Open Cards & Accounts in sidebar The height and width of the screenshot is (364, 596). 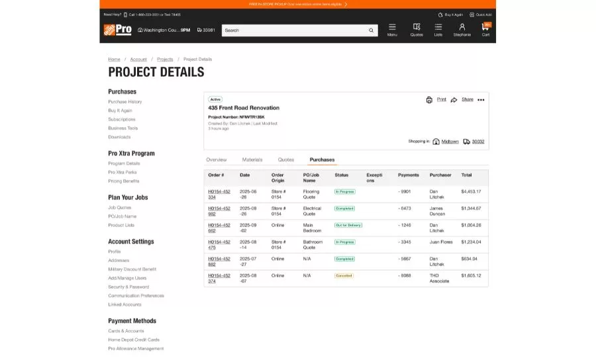tap(126, 331)
